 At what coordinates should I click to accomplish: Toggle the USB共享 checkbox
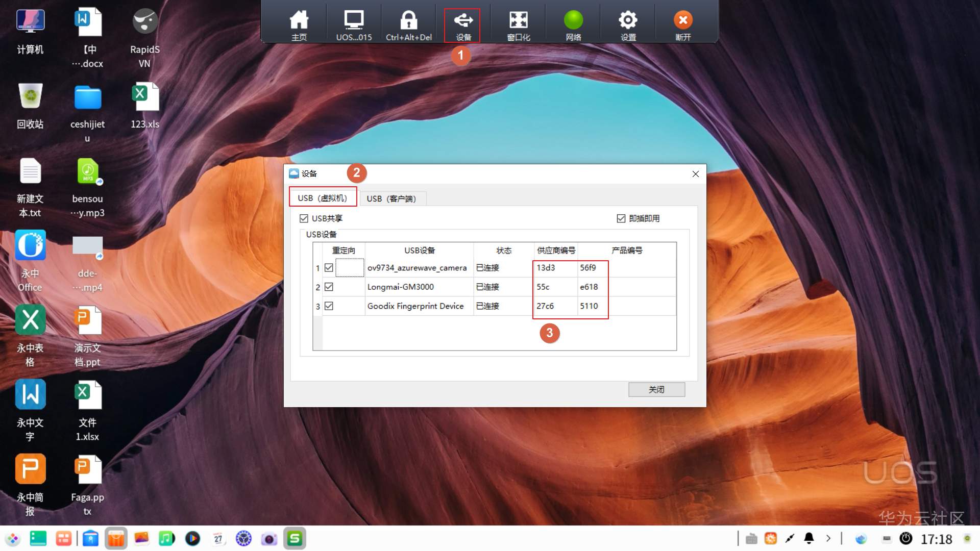coord(304,218)
